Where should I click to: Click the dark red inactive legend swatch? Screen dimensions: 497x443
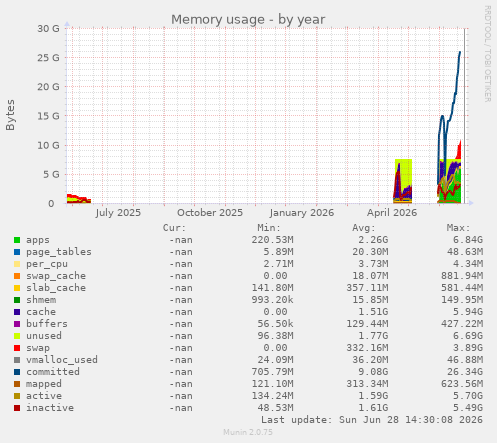tap(17, 408)
